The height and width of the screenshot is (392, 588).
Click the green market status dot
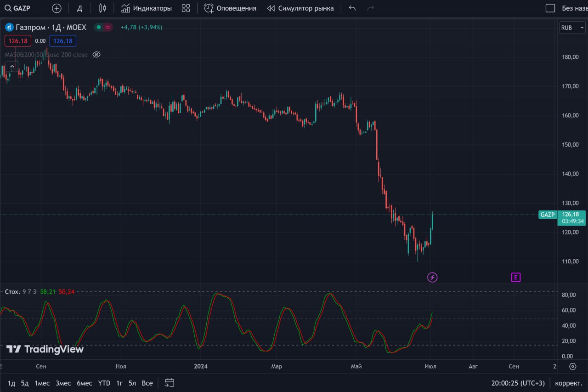click(x=98, y=27)
